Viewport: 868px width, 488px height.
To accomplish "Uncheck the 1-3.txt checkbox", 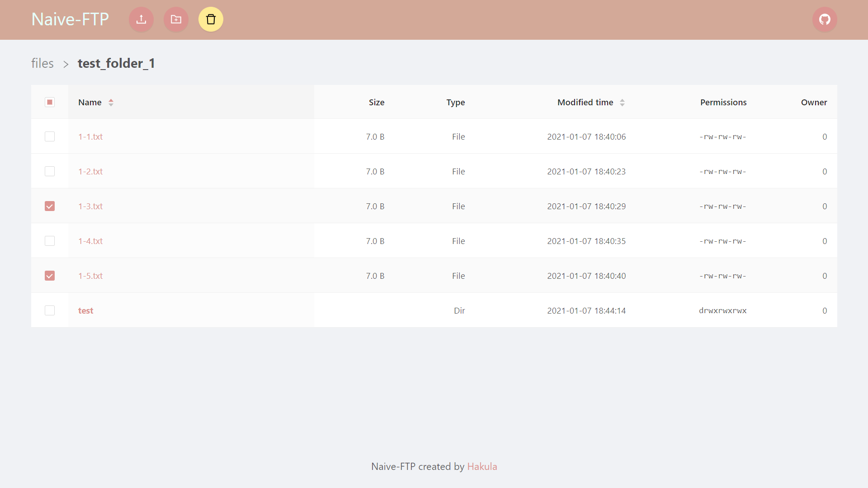I will pos(50,206).
